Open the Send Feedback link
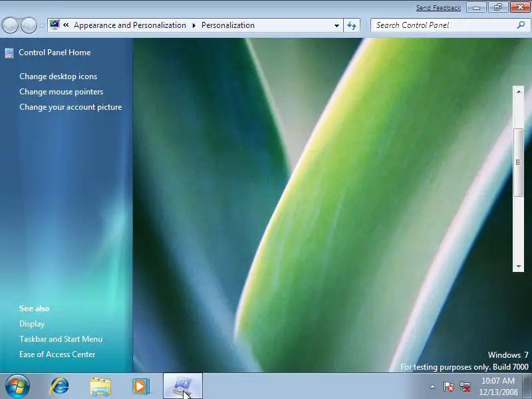Screen dimensions: 532x399 point(438,8)
